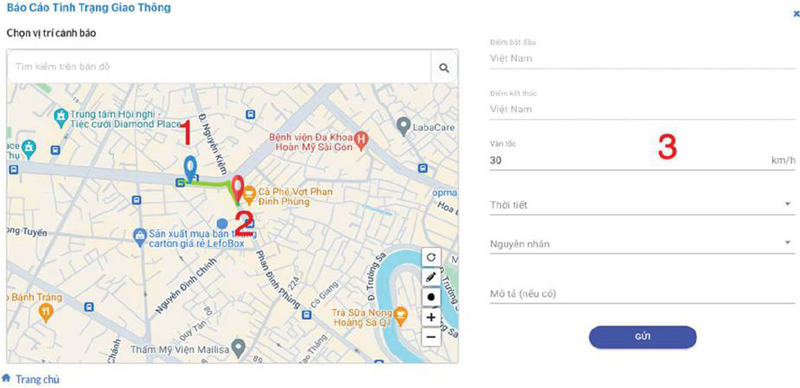Focus the Điểm kết thúc field
This screenshot has width=800, height=388.
coord(642,109)
